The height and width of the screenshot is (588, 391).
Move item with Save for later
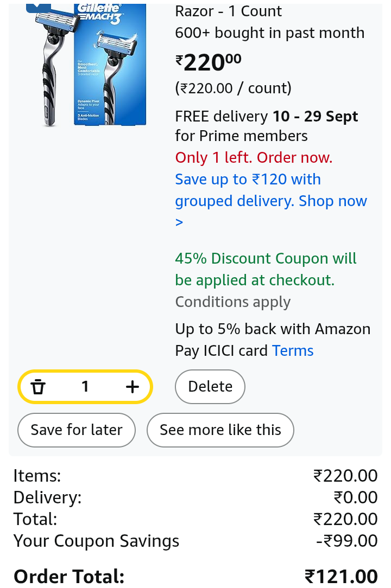click(77, 430)
